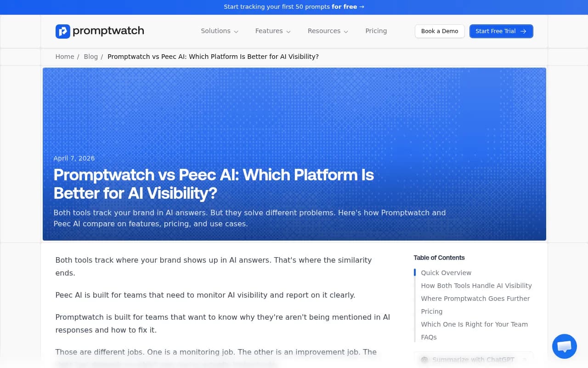Expand the Solutions dropdown menu

click(220, 31)
